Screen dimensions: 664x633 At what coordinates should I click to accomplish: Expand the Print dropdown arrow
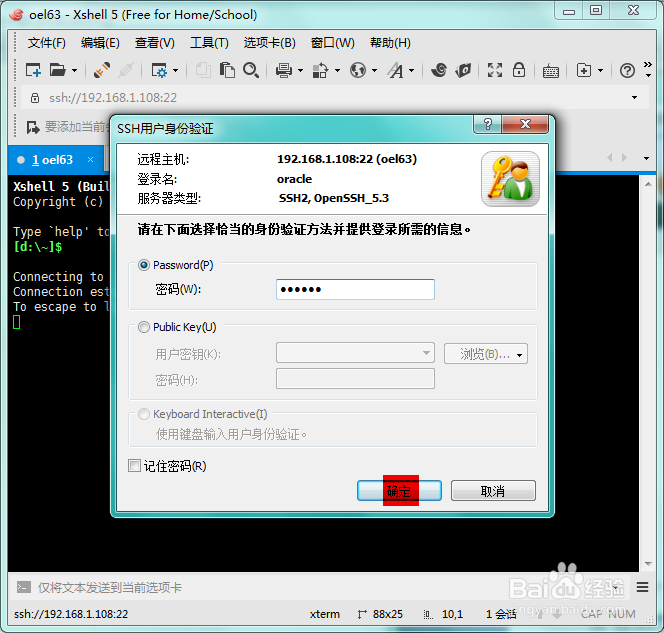tap(300, 70)
